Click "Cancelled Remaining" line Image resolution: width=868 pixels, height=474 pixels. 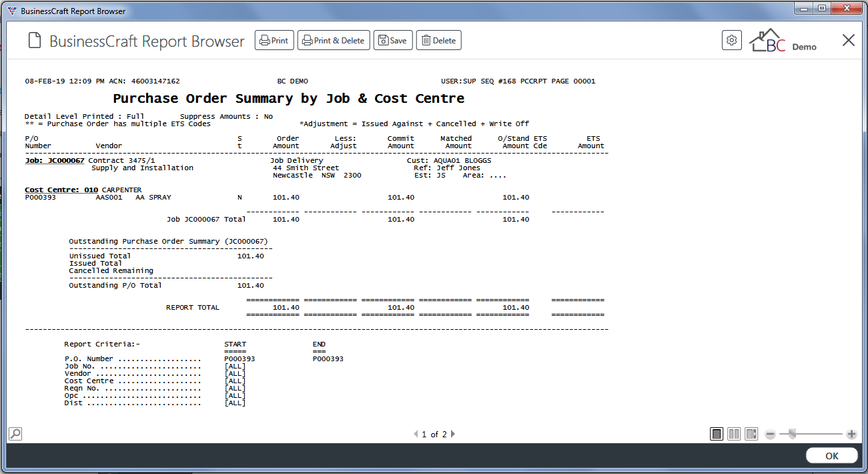pos(111,271)
